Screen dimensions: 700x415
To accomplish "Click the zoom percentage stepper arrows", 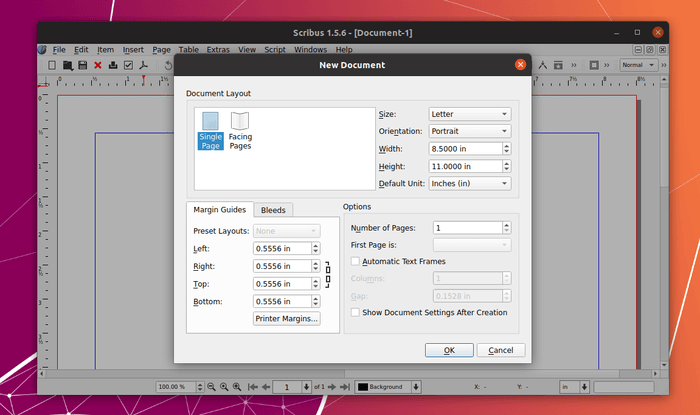I will tap(200, 387).
